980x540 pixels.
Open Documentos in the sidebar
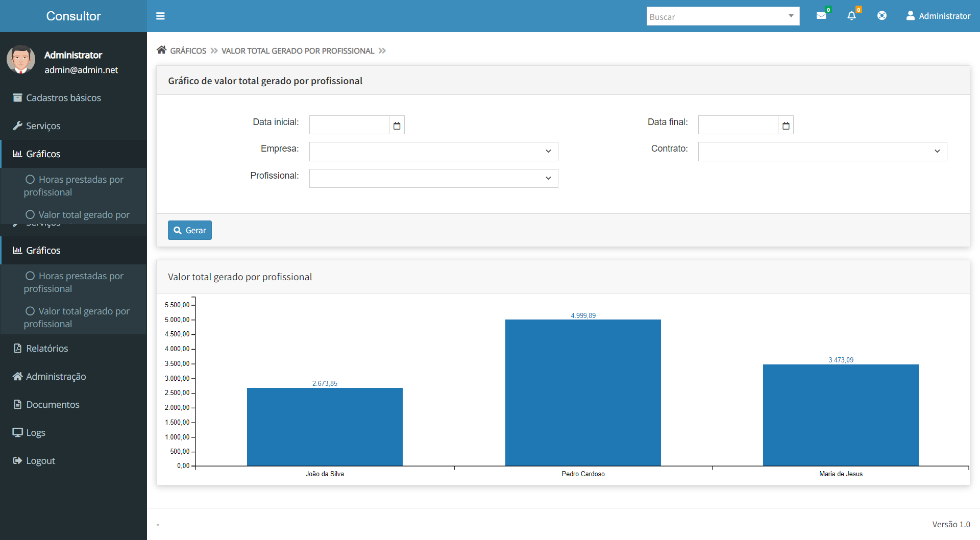click(73, 404)
